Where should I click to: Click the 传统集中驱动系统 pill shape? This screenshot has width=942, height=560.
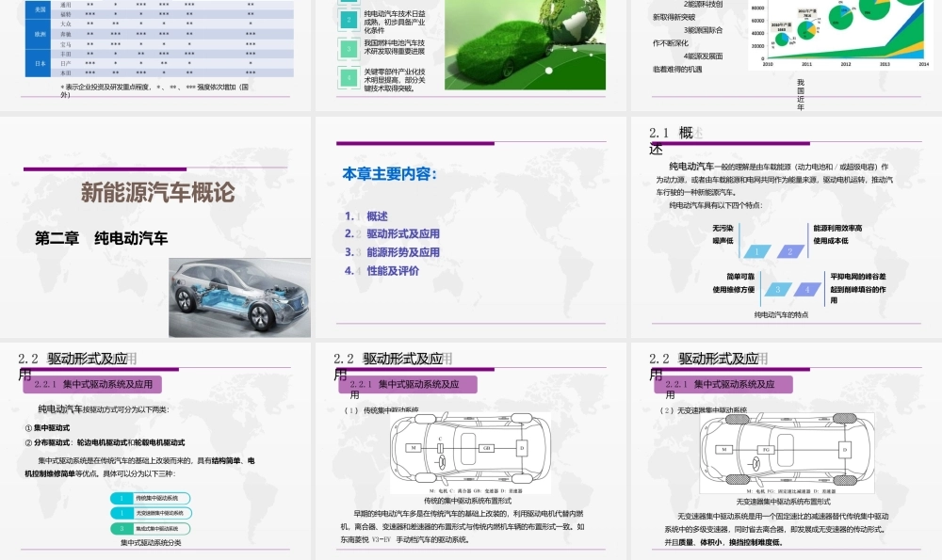point(150,498)
